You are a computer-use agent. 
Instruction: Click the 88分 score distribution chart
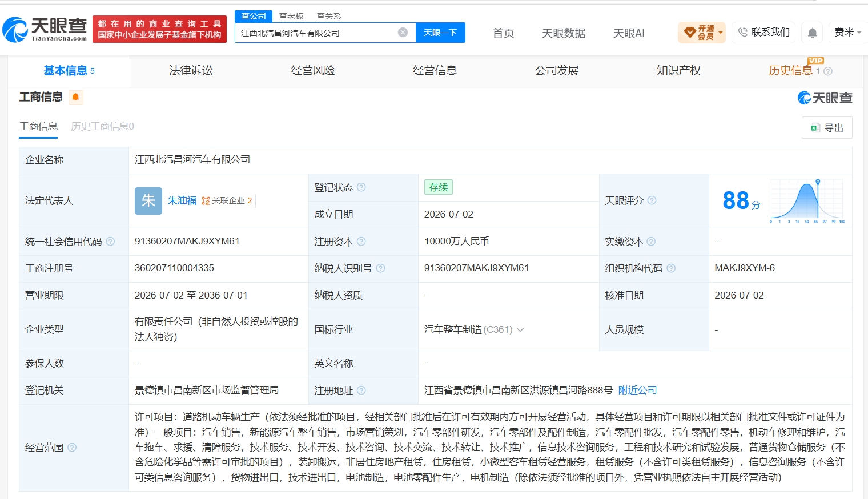click(808, 201)
